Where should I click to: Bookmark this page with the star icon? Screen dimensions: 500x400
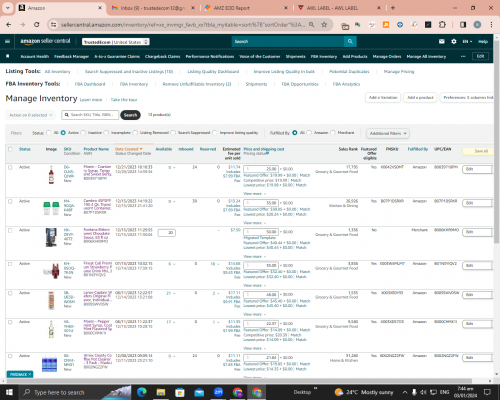(324, 24)
